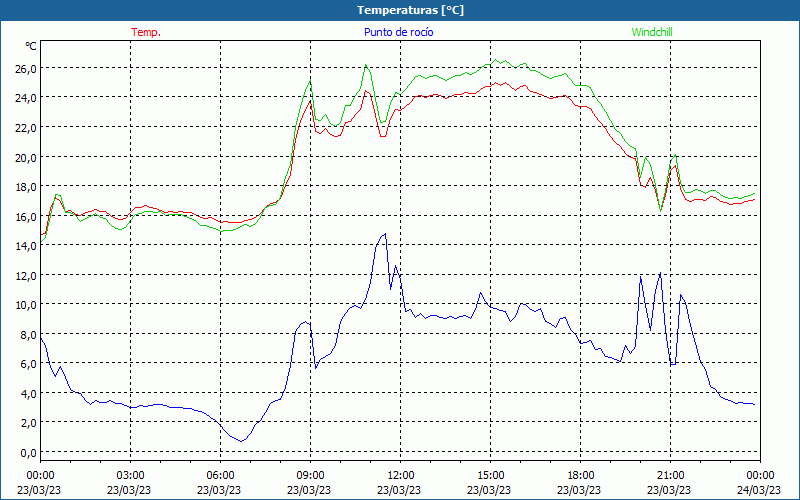This screenshot has width=800, height=500.
Task: Click the 14,0 y-axis value
Action: pos(26,246)
